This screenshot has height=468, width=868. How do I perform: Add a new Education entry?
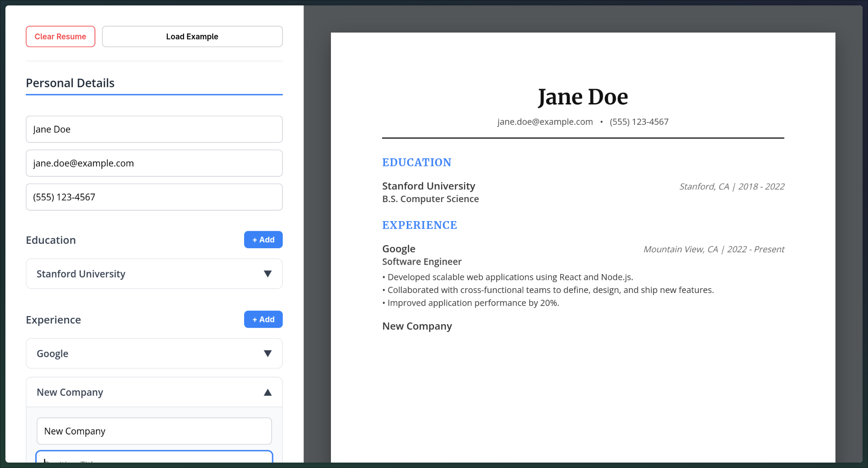(x=263, y=240)
